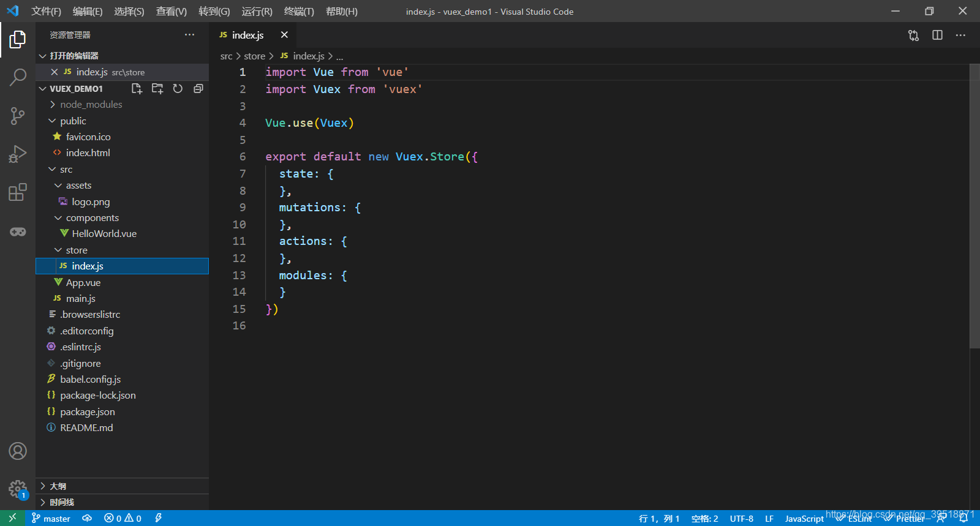980x526 pixels.
Task: Open the 终端(T) menu
Action: tap(299, 11)
